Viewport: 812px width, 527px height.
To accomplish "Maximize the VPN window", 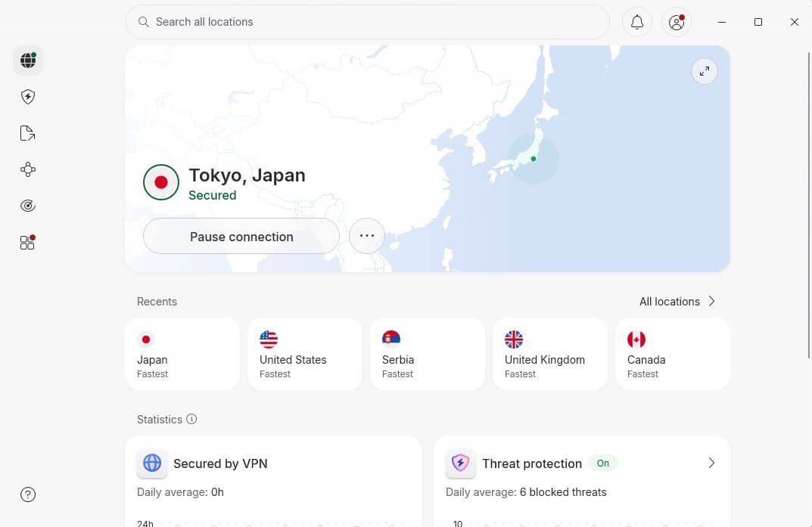I will pyautogui.click(x=758, y=22).
